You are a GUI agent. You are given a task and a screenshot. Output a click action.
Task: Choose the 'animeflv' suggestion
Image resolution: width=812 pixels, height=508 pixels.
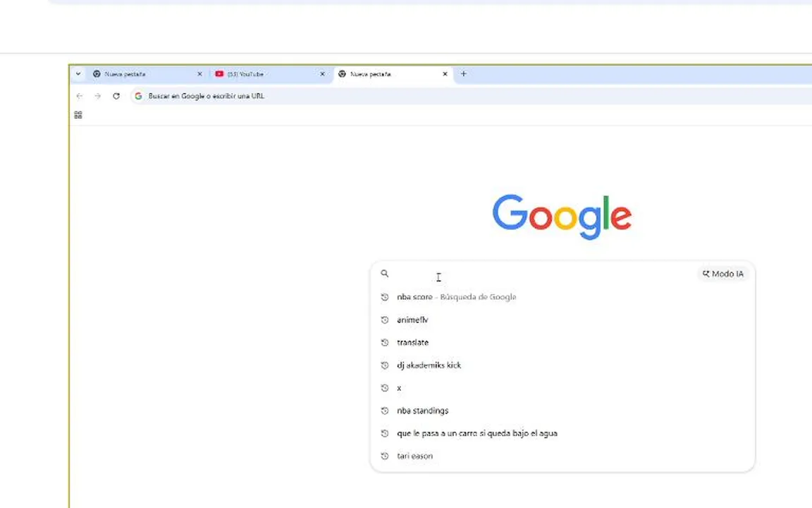[x=412, y=320]
